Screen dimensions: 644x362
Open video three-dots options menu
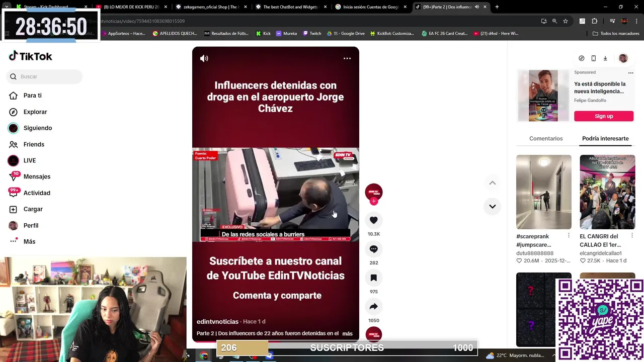[x=347, y=58]
